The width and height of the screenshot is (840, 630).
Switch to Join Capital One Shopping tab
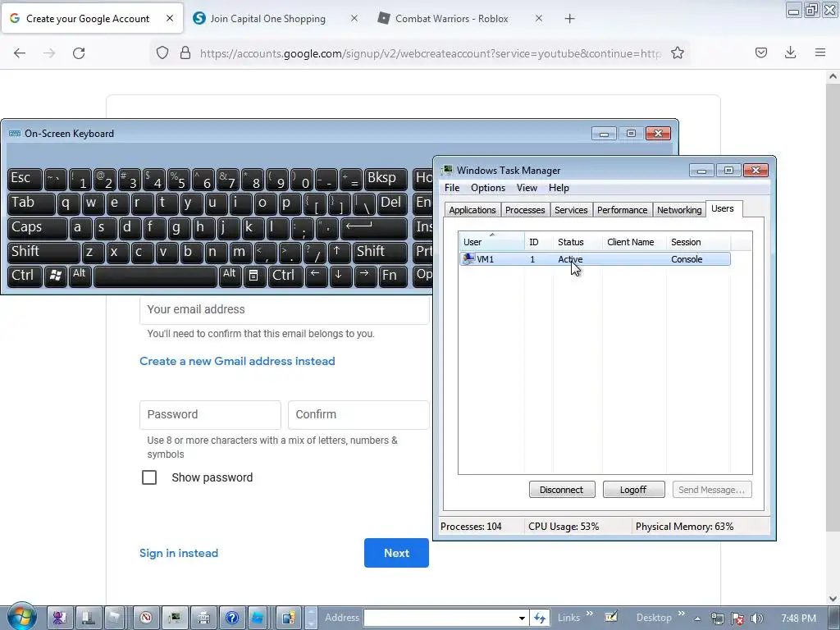(276, 19)
